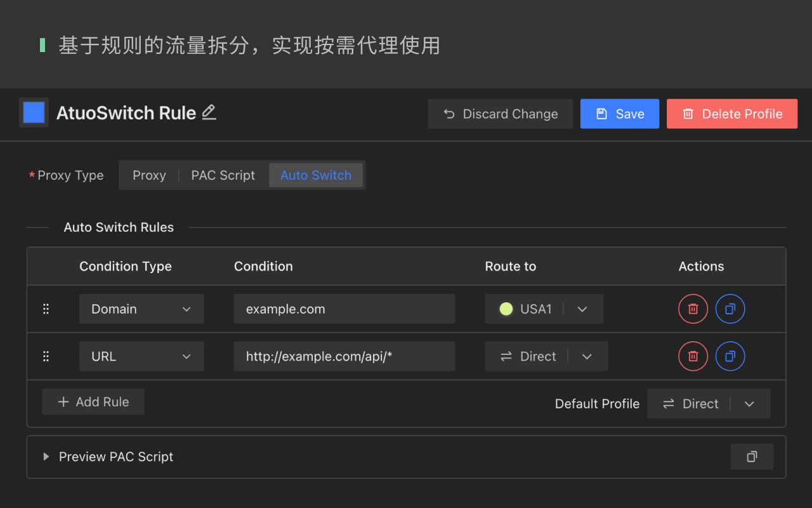Switch proxy type to PAC Script
812x508 pixels.
point(223,175)
